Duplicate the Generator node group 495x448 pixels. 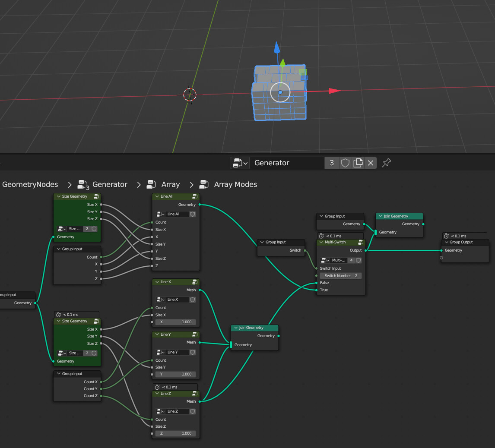pos(358,163)
